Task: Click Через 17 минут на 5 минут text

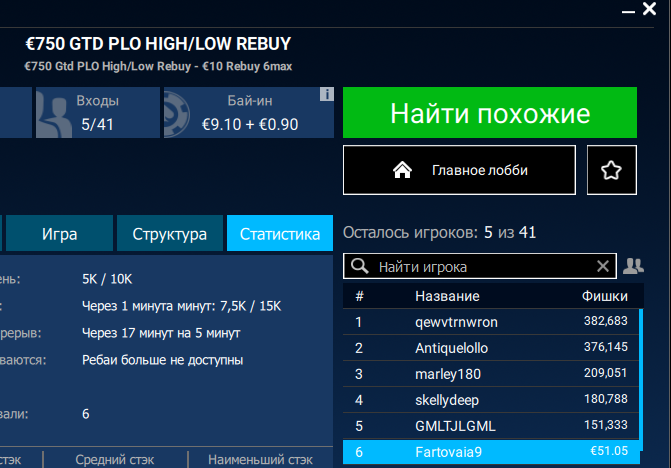Action: click(x=161, y=333)
